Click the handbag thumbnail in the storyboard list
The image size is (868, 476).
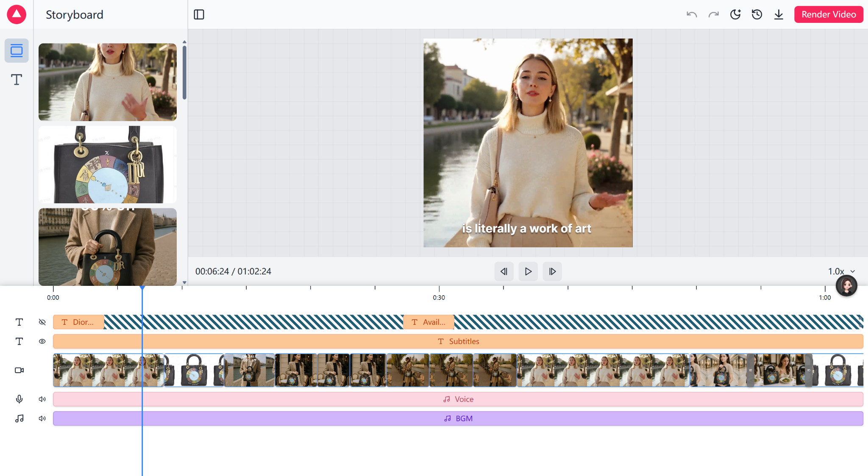tap(107, 164)
